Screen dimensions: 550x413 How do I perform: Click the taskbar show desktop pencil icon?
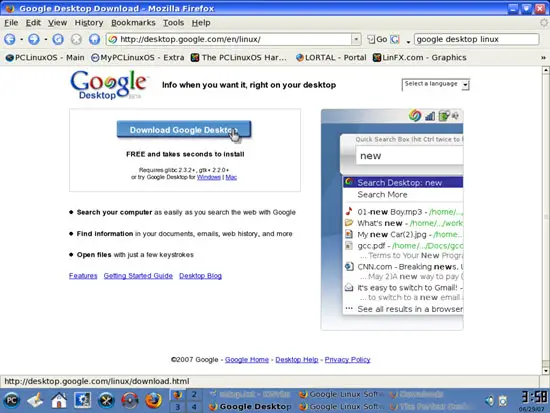tap(35, 400)
